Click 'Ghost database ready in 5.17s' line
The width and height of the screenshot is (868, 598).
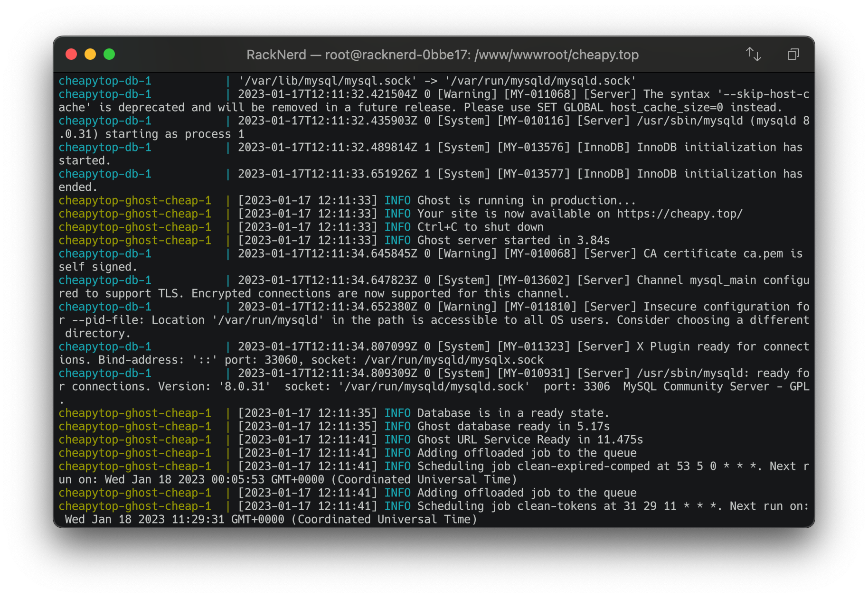coord(513,426)
